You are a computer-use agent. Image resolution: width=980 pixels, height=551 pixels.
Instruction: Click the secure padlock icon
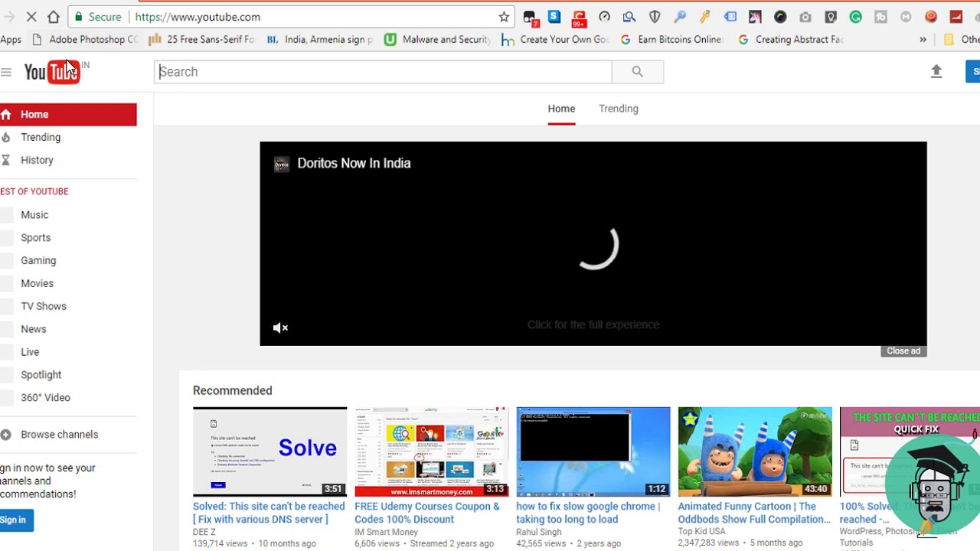[79, 17]
